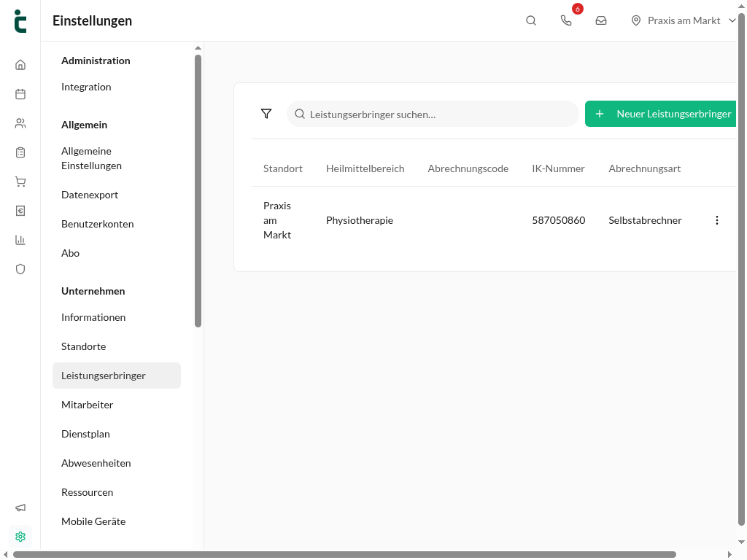Viewport: 747px width, 560px height.
Task: Click the Abrechnungscode column header
Action: [468, 168]
